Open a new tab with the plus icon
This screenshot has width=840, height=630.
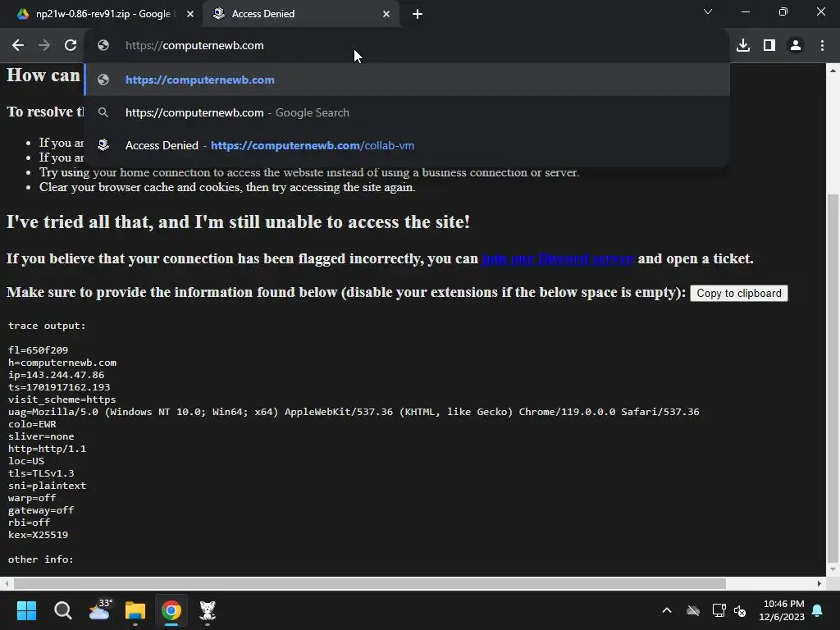click(418, 14)
